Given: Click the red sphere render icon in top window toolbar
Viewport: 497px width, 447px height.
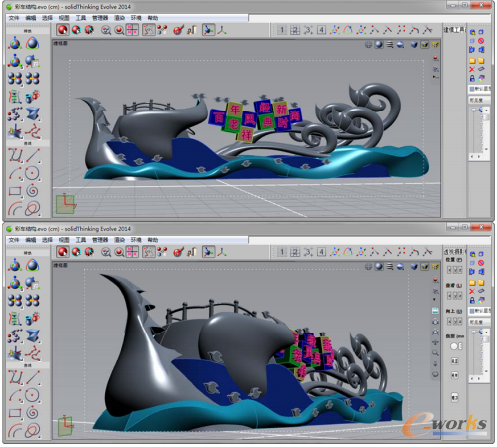Looking at the screenshot, I should [x=63, y=30].
